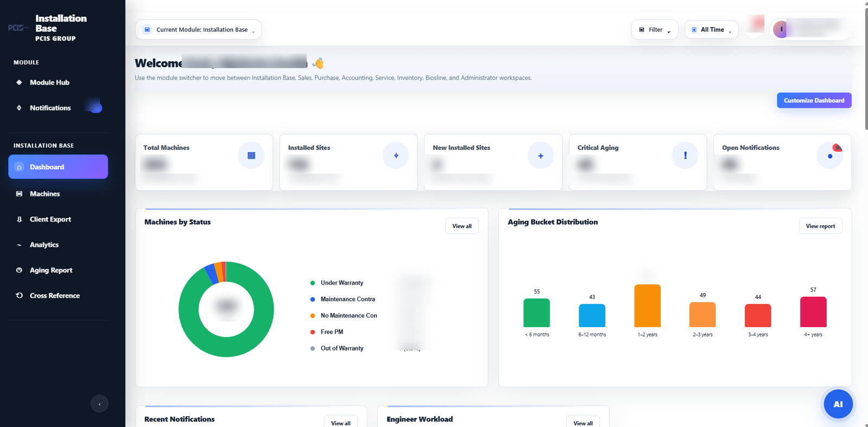Click the 2–3 years light orange bar

coord(703,315)
